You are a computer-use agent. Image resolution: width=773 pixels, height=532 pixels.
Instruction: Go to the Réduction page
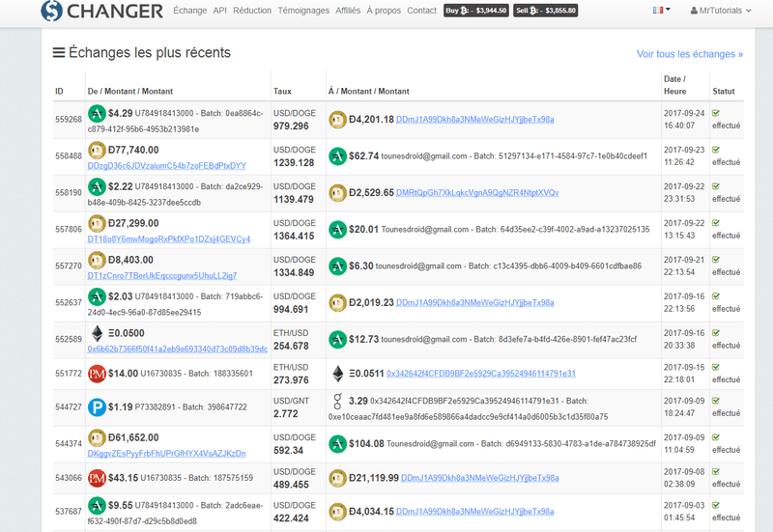tap(252, 11)
